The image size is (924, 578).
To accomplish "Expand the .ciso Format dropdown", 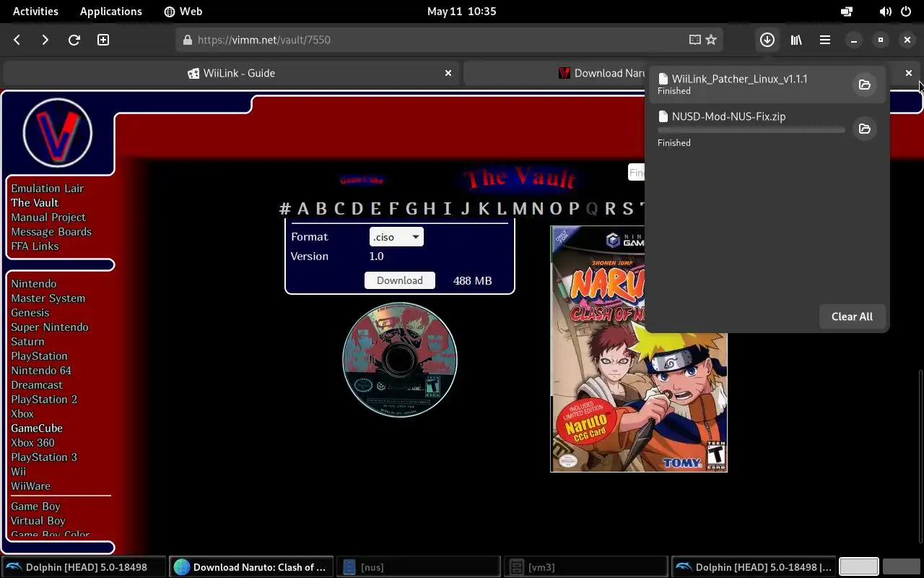I will (x=396, y=237).
